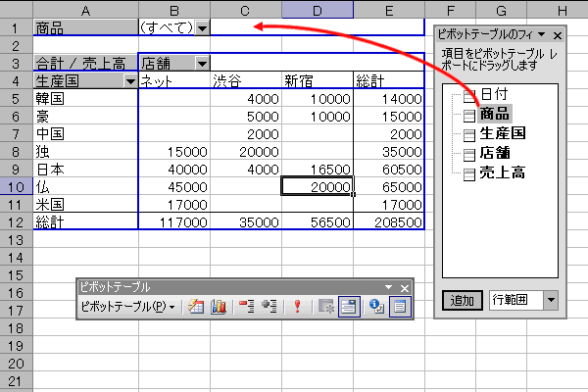Click the cell showing 17000 under ネット
The height and width of the screenshot is (392, 588).
(x=174, y=204)
